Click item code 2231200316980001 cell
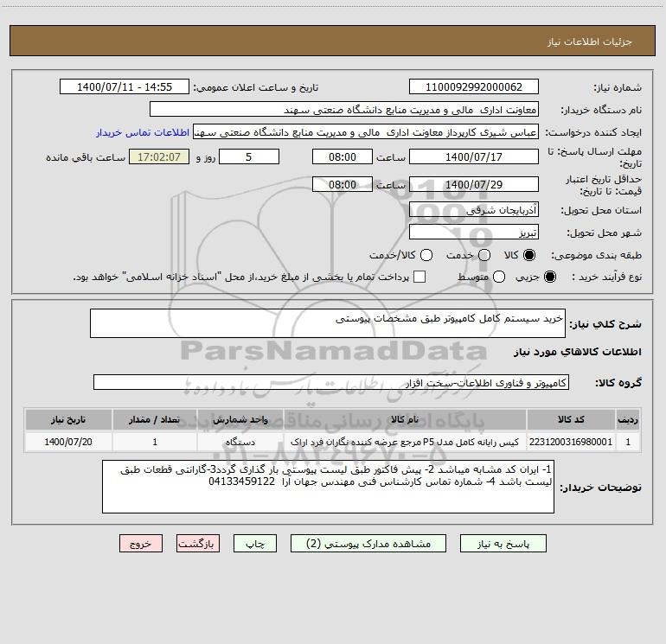The height and width of the screenshot is (644, 666). click(x=571, y=442)
